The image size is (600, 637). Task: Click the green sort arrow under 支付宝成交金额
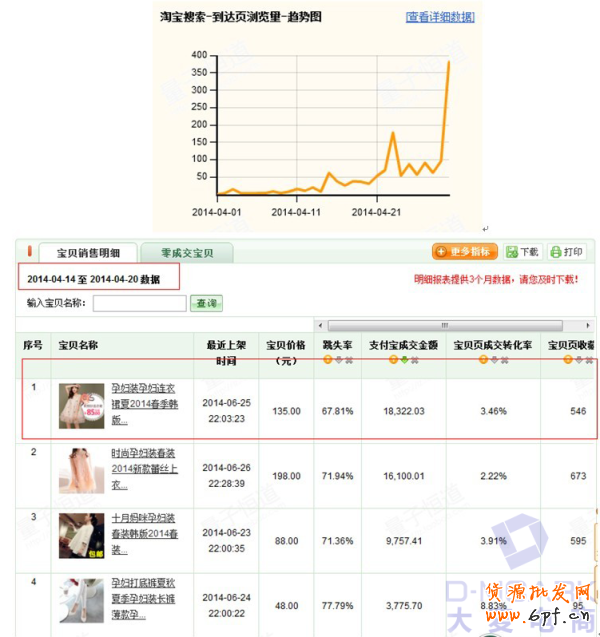click(x=403, y=360)
